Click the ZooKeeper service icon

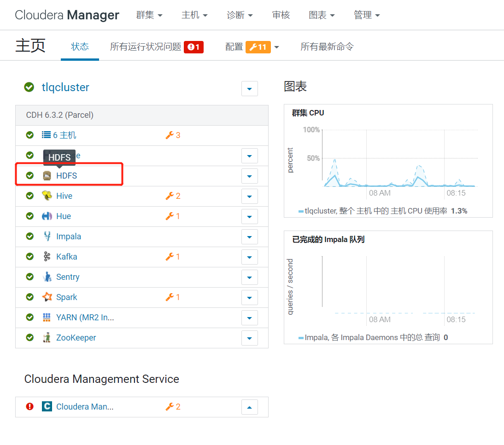coord(47,337)
